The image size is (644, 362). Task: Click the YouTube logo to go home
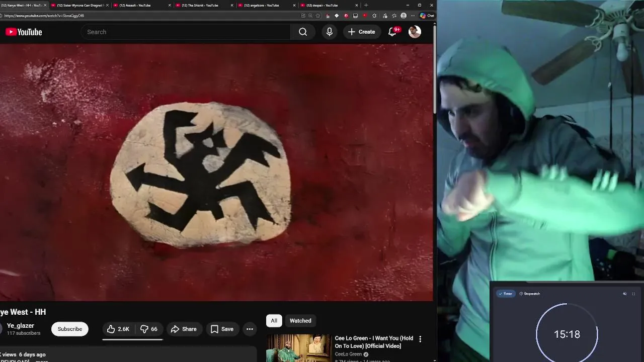coord(24,32)
